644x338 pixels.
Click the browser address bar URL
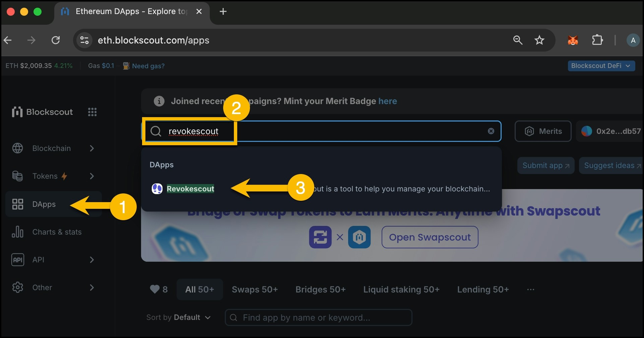click(x=153, y=40)
